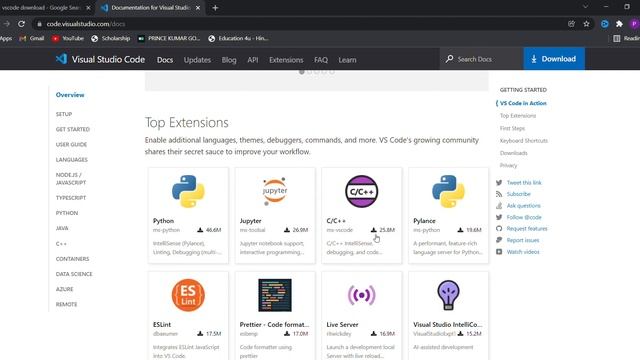Screen dimensions: 640x360
Task: Click the share page icon in address bar
Action: coord(571,24)
